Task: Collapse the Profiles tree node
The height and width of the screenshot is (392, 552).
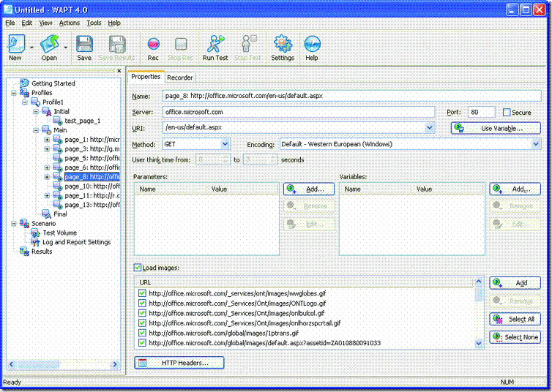Action: click(x=13, y=93)
